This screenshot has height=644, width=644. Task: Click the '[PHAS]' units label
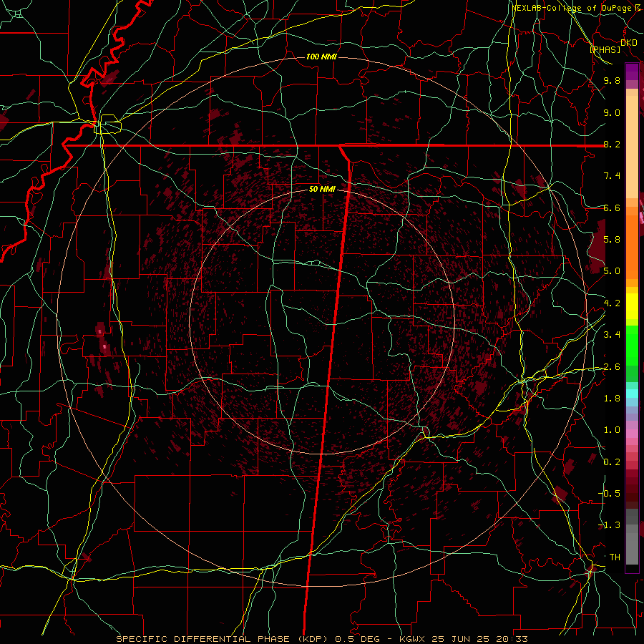(x=605, y=49)
